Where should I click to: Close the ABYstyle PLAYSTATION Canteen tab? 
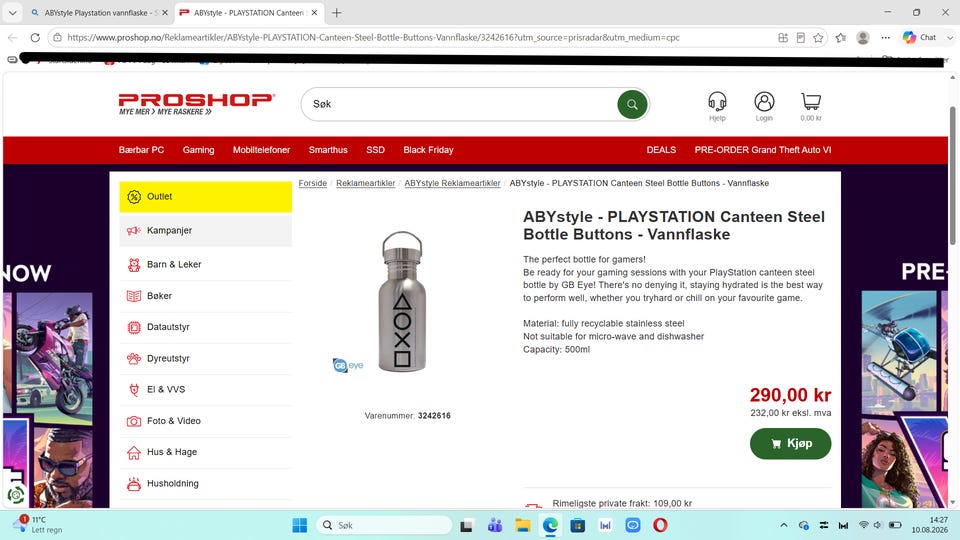pyautogui.click(x=314, y=12)
